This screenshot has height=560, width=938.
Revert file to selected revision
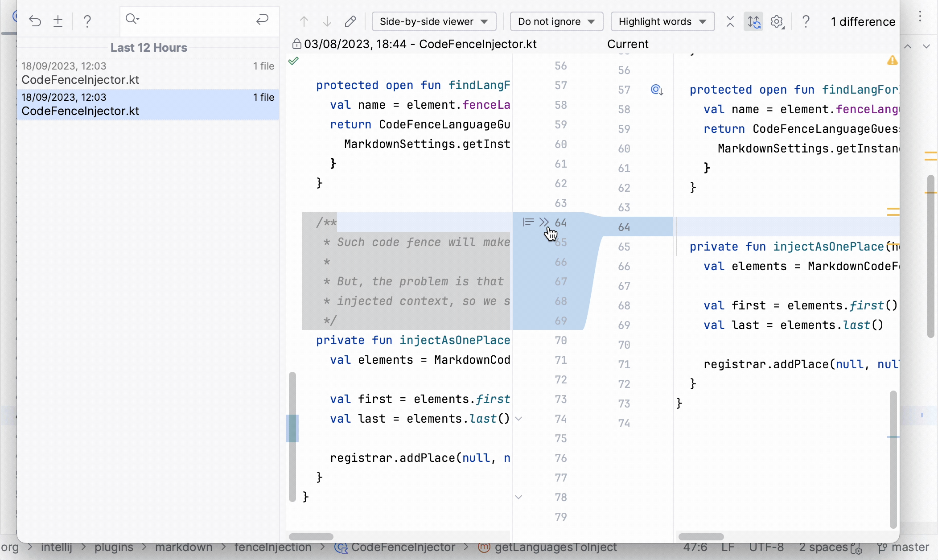click(35, 21)
